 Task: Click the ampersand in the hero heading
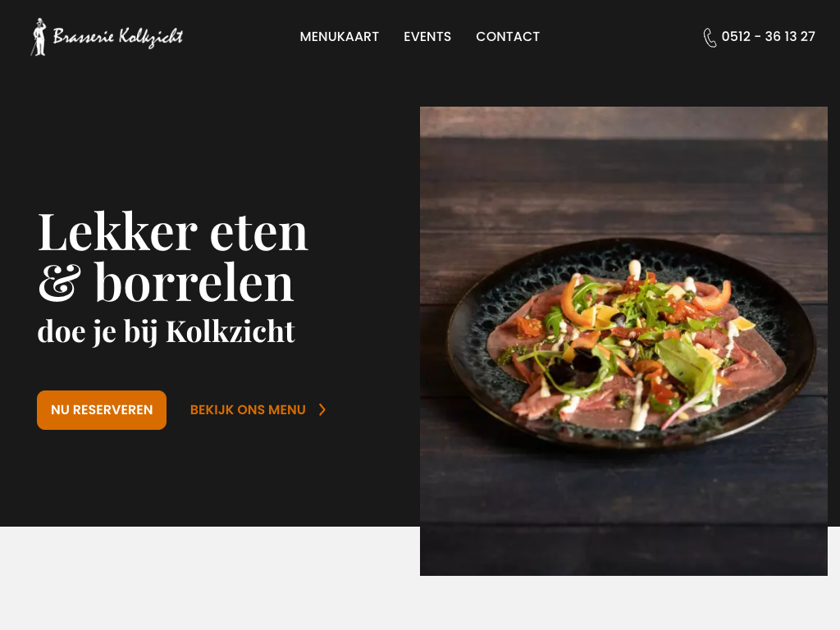click(x=59, y=282)
